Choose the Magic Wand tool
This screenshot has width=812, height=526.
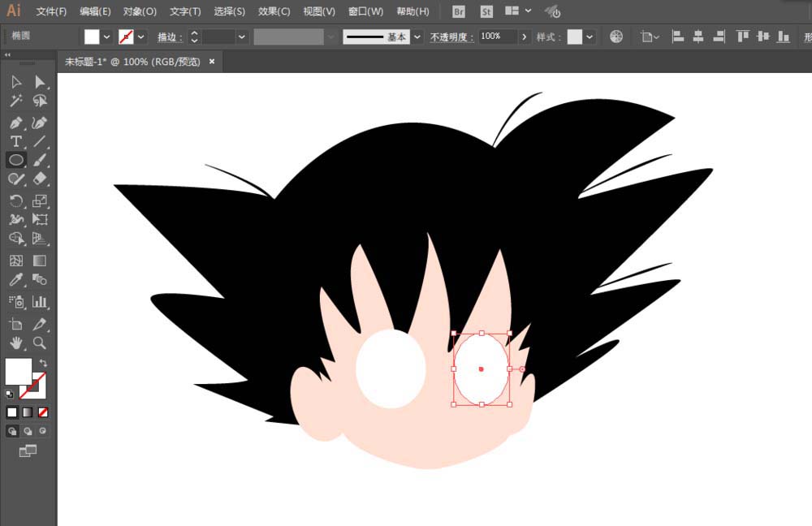(16, 101)
